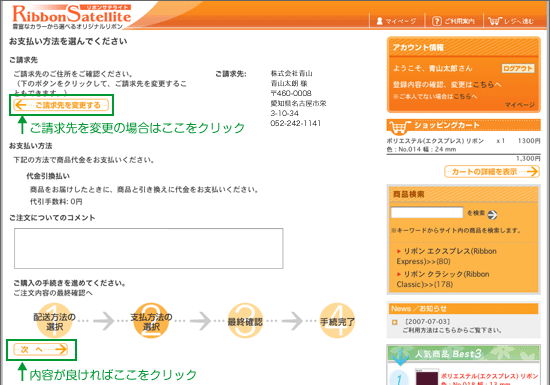Click the ポリエステル(エクスプレス) リボン cart item
Viewport: 550px width, 385px height.
pos(435,141)
